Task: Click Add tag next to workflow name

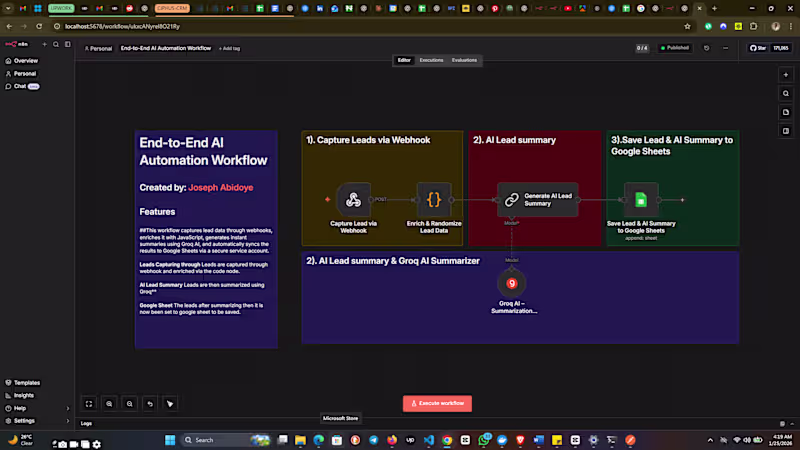Action: coord(230,48)
